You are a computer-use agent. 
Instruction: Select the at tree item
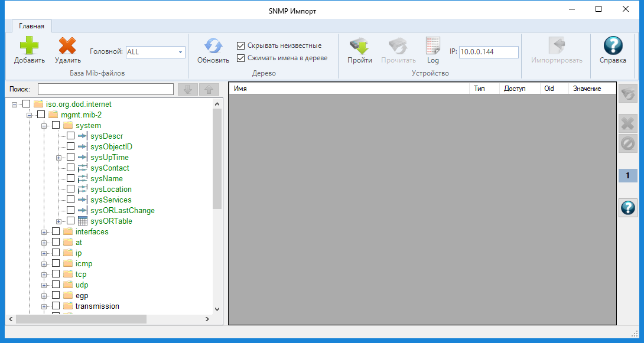[x=79, y=243]
